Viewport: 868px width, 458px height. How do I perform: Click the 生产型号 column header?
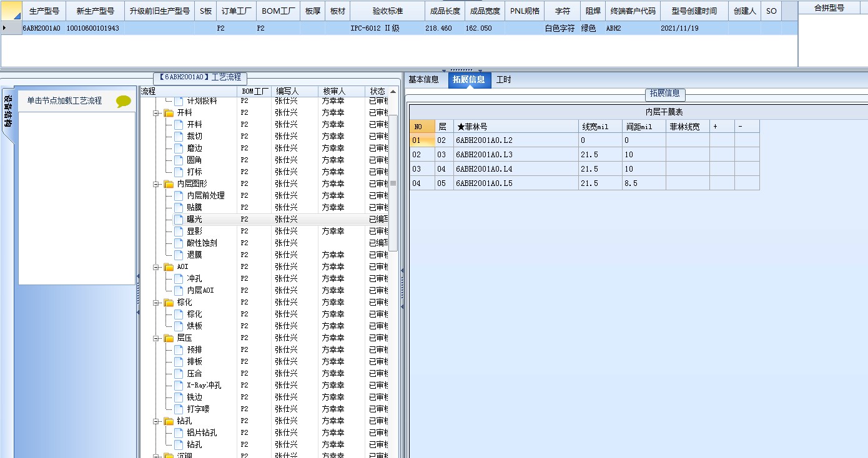[x=44, y=11]
